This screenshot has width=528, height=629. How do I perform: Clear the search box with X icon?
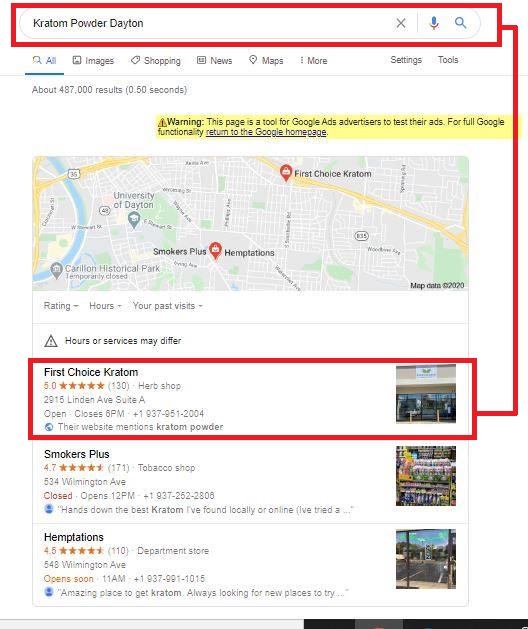click(400, 23)
